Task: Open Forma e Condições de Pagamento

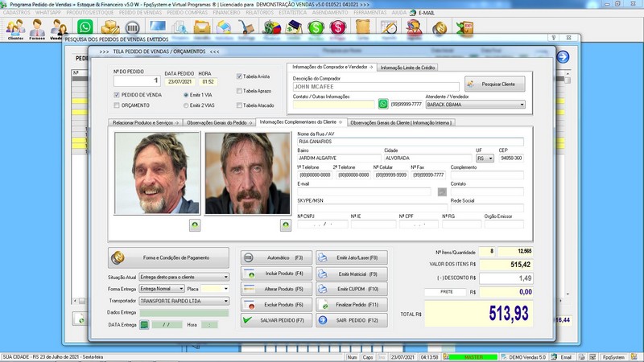Action: pyautogui.click(x=168, y=257)
